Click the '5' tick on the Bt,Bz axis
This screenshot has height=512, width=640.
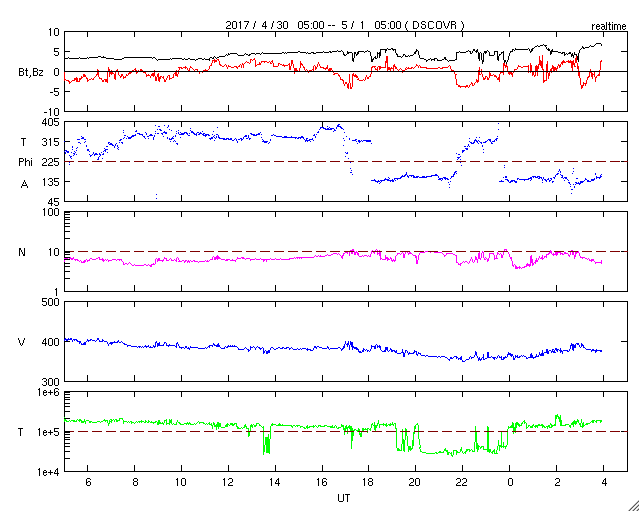pyautogui.click(x=56, y=52)
